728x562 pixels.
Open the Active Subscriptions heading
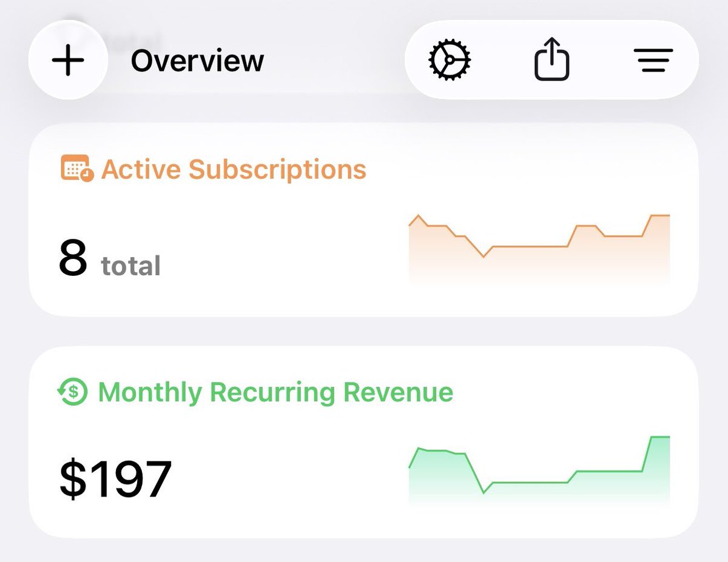pos(234,169)
